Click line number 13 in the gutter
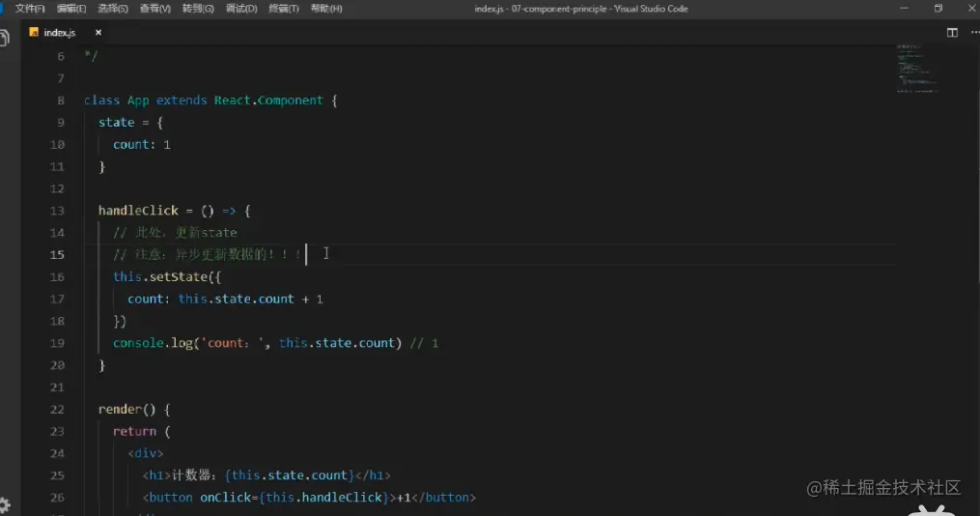This screenshot has height=516, width=980. (x=57, y=211)
